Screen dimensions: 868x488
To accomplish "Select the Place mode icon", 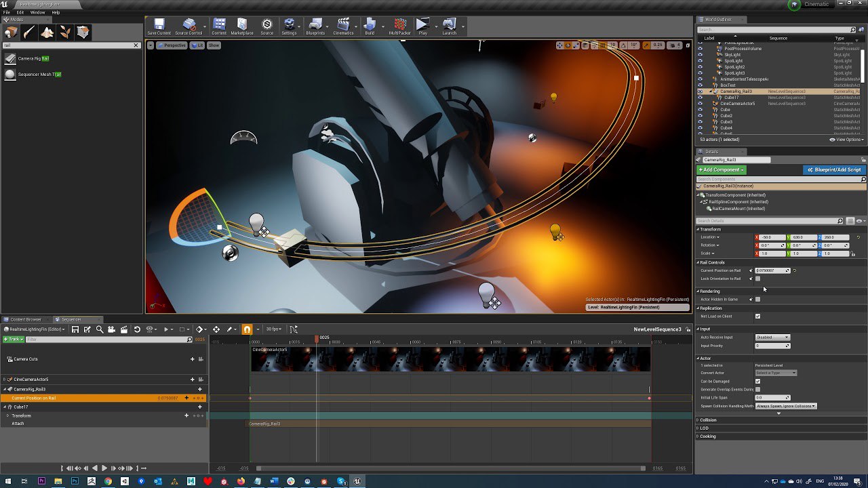I will click(12, 32).
